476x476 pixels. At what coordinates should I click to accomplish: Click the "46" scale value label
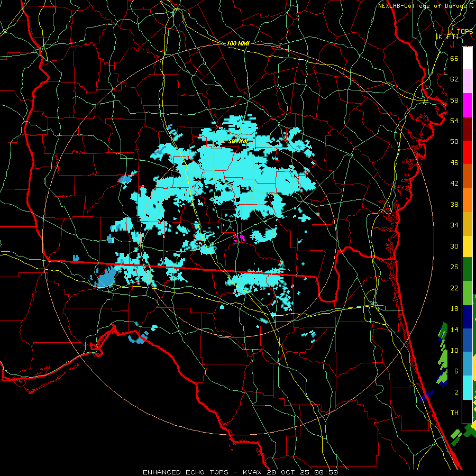tap(454, 163)
